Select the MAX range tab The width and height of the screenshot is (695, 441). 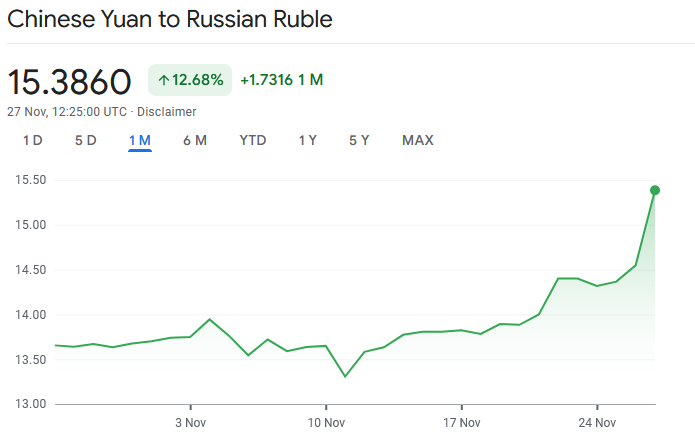(x=418, y=141)
